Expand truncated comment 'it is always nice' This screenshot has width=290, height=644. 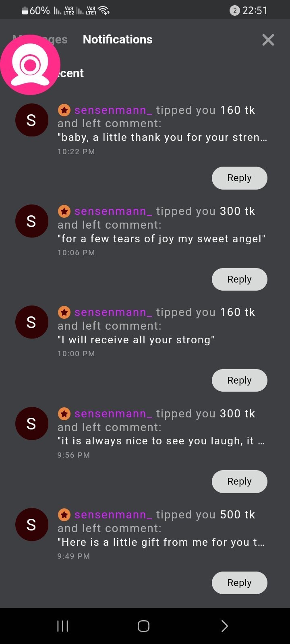coord(161,441)
